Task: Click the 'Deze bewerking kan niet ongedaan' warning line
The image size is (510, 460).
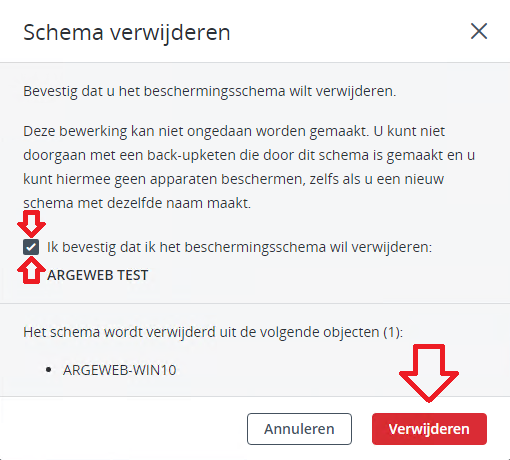Action: 234,131
